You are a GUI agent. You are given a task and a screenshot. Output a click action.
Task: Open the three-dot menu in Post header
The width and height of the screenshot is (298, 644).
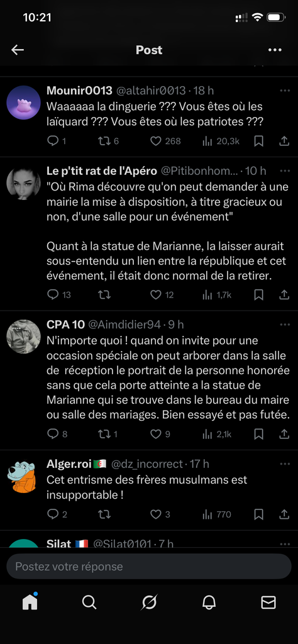point(275,50)
